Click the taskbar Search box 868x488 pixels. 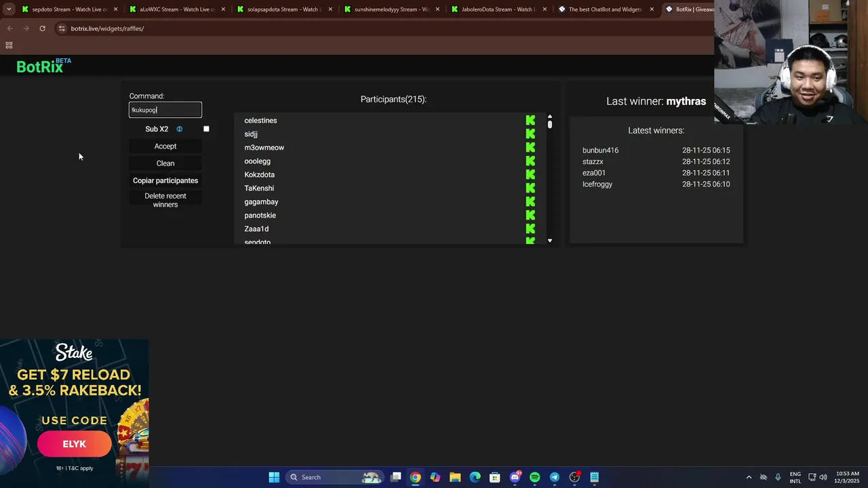[334, 477]
